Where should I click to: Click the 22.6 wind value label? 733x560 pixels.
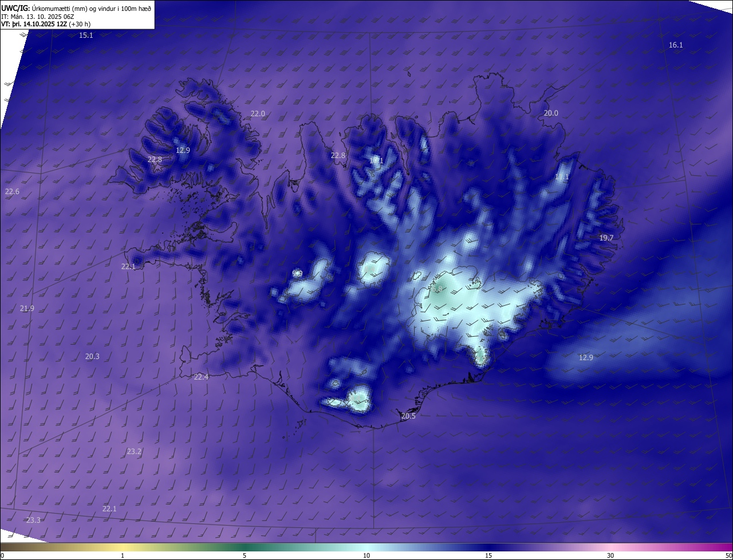pos(12,192)
